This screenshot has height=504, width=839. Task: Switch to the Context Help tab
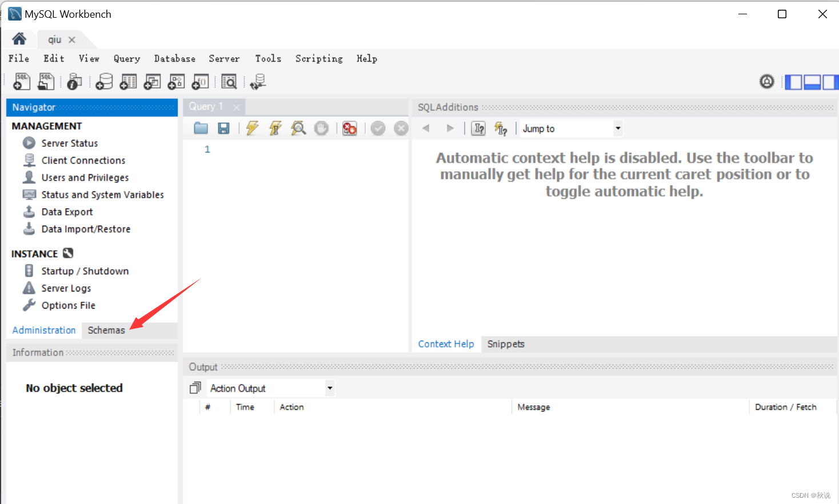tap(446, 344)
